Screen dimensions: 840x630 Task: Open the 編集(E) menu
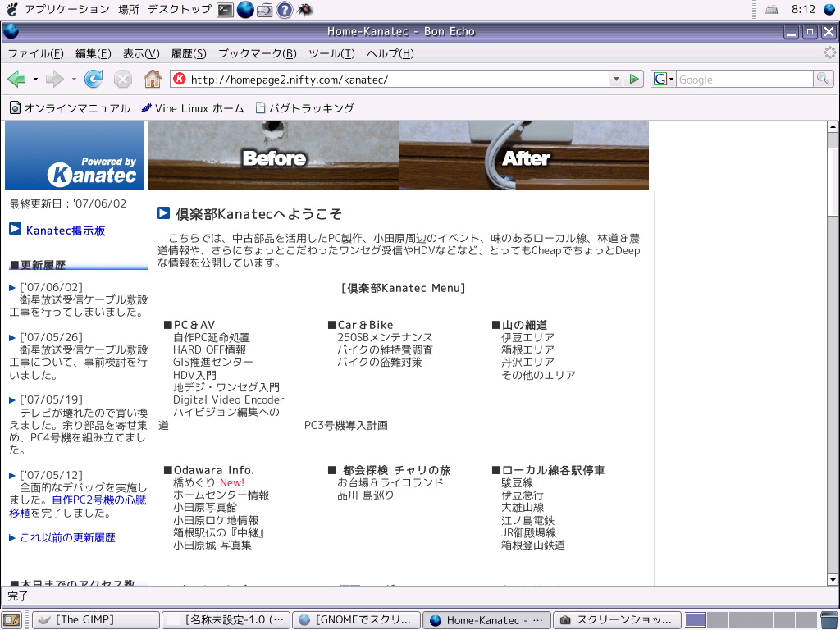94,53
